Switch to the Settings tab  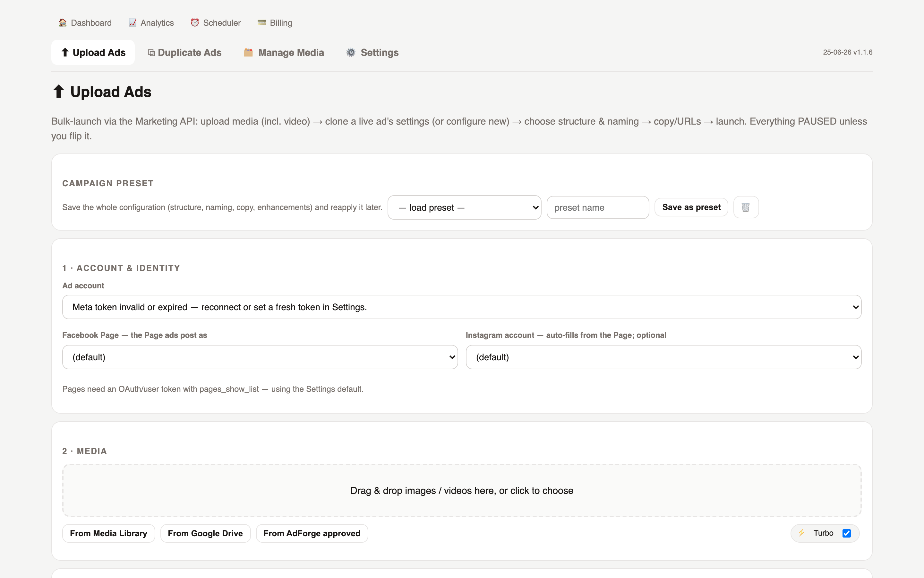coord(373,52)
